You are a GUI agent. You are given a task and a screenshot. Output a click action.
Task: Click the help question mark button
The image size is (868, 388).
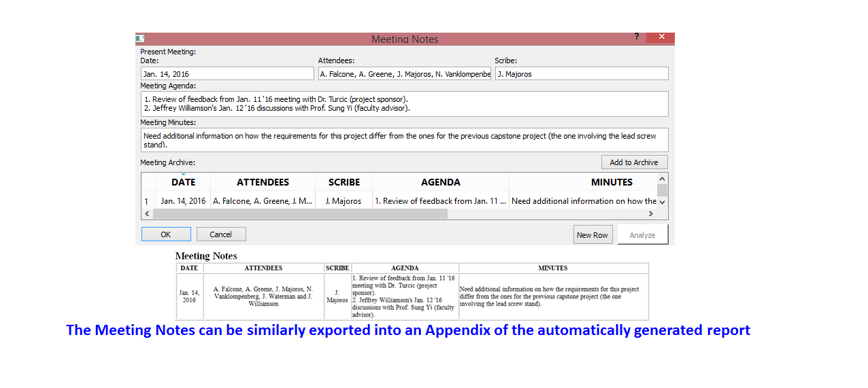tap(637, 37)
